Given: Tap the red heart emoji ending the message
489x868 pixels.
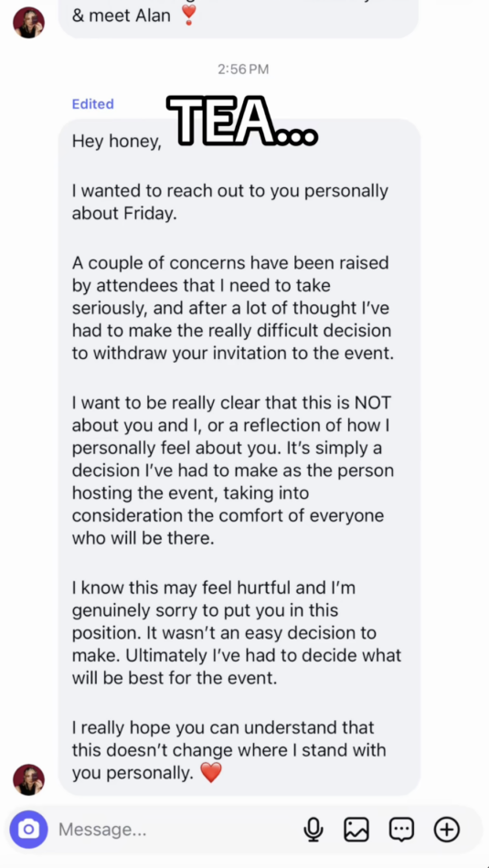Looking at the screenshot, I should pyautogui.click(x=210, y=772).
